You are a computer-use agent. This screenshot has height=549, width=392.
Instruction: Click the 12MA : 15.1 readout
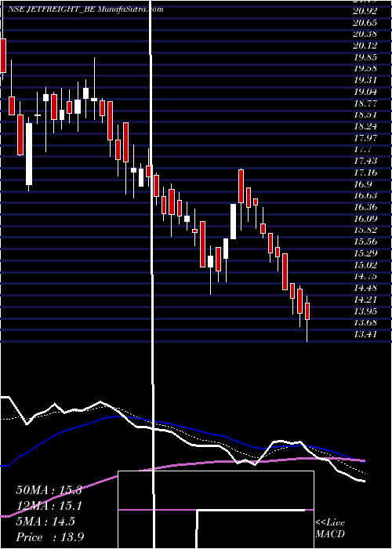(x=49, y=506)
